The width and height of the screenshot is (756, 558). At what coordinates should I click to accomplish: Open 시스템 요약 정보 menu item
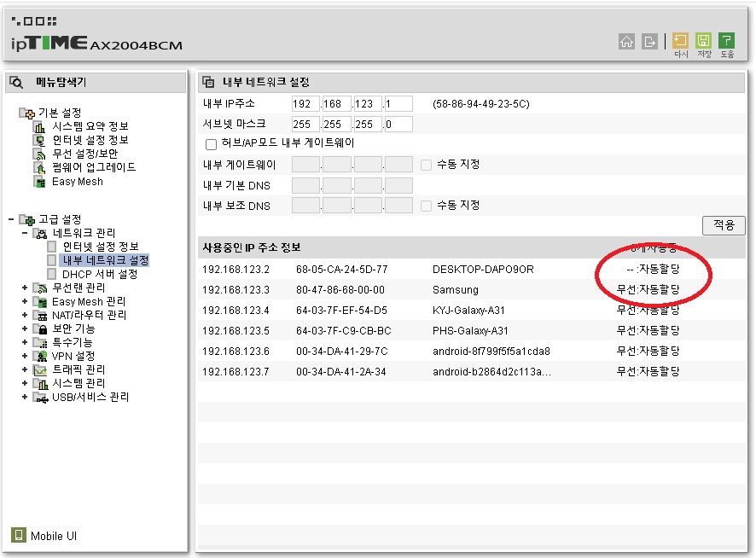click(x=90, y=126)
